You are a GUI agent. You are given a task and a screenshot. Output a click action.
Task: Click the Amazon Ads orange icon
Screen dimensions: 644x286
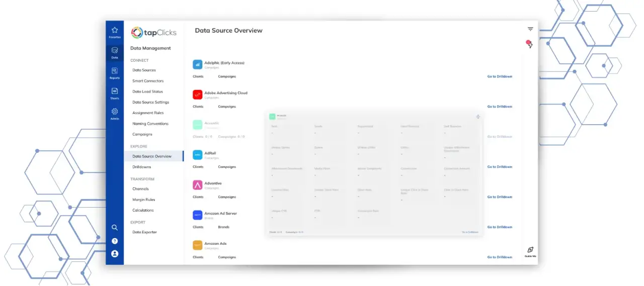click(198, 245)
